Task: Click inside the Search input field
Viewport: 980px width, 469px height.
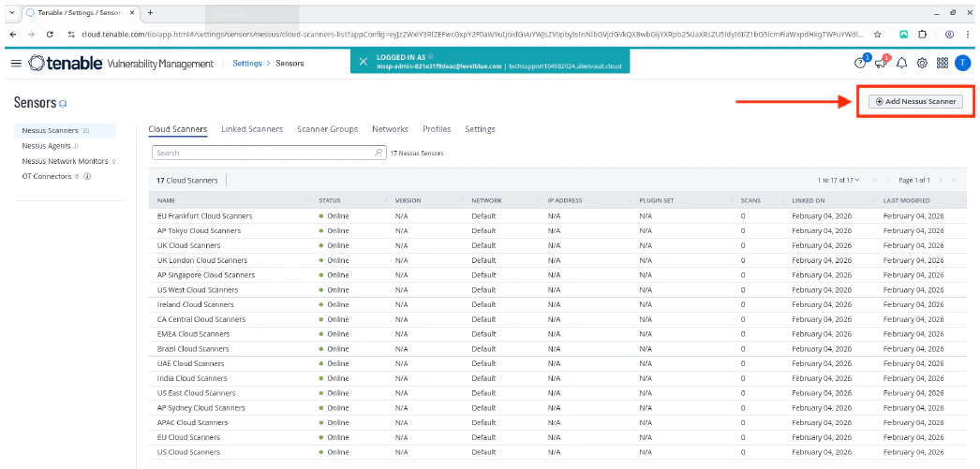Action: click(x=269, y=153)
